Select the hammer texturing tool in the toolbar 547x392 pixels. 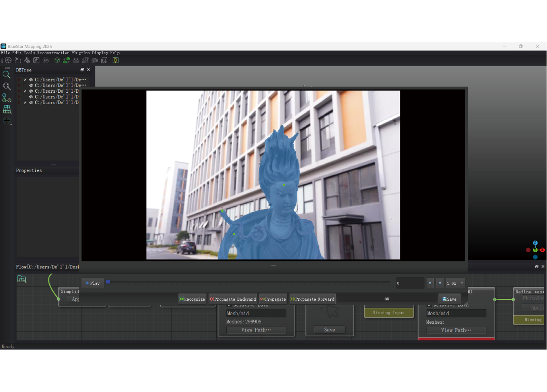[x=27, y=60]
